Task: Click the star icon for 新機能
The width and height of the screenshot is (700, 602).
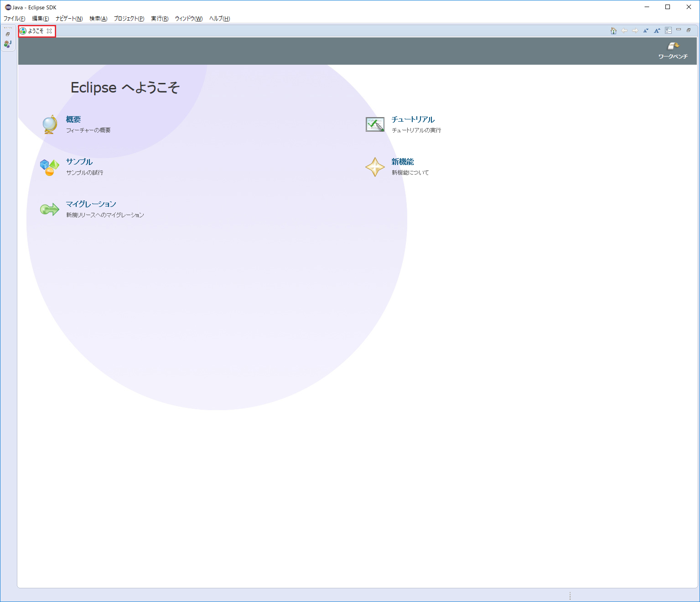Action: click(375, 167)
